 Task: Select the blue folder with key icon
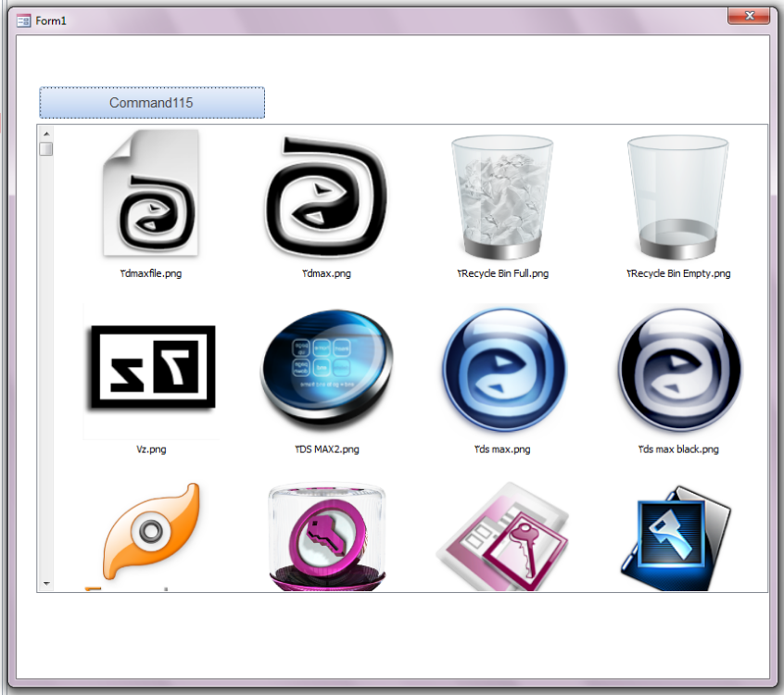click(677, 536)
